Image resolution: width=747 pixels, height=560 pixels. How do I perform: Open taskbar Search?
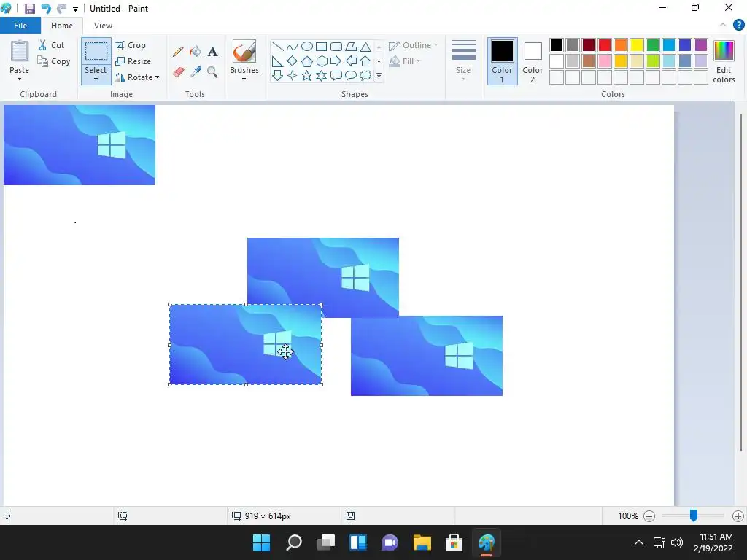tap(293, 542)
